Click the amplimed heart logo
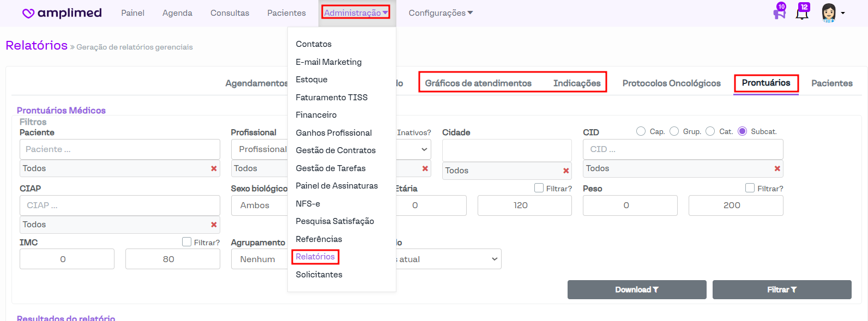Image resolution: width=868 pixels, height=321 pixels. (28, 13)
